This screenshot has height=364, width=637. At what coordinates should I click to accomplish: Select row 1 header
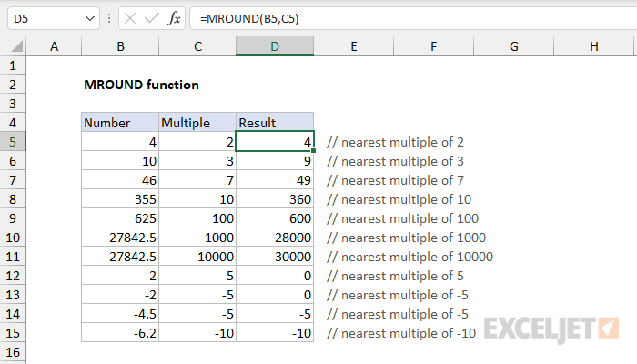(13, 66)
